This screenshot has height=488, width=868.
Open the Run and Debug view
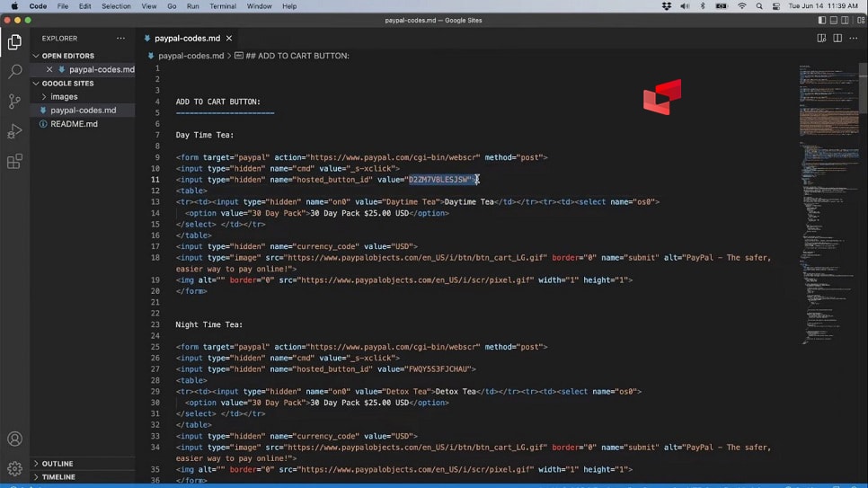click(14, 132)
